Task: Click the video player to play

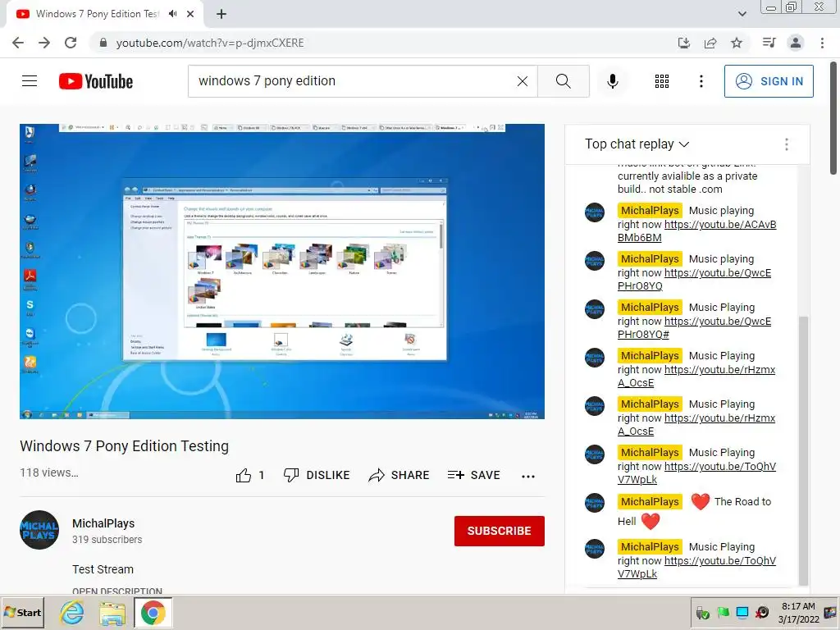Action: coord(282,271)
